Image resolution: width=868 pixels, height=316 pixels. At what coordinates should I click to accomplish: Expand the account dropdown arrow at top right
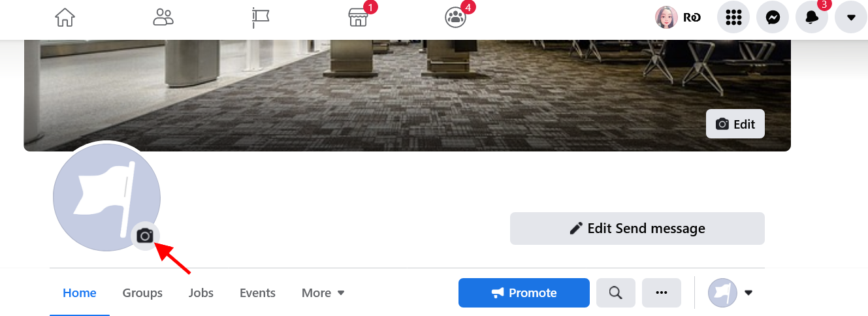click(851, 18)
